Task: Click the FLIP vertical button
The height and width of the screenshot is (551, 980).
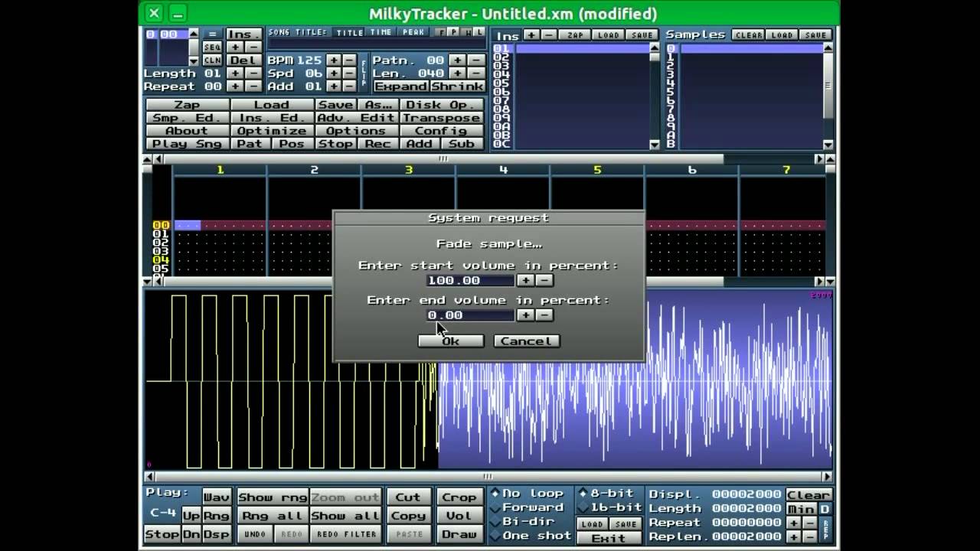Action: click(364, 73)
